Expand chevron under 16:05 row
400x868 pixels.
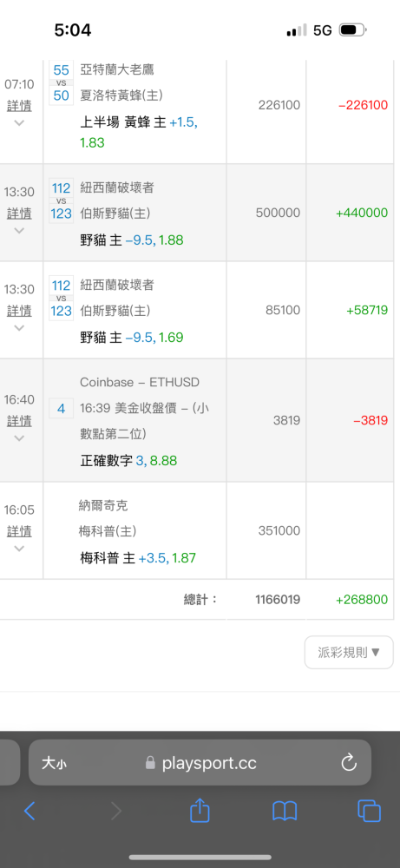click(x=19, y=548)
